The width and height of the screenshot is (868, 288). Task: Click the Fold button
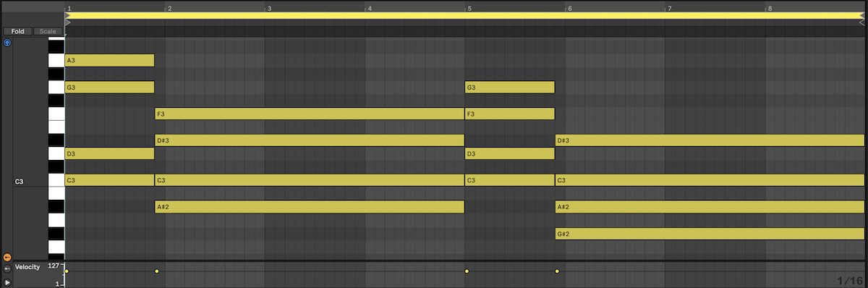17,31
